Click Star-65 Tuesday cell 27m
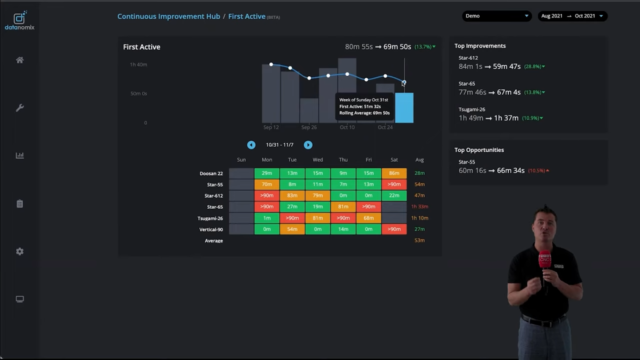This screenshot has height=360, width=640. (292, 207)
